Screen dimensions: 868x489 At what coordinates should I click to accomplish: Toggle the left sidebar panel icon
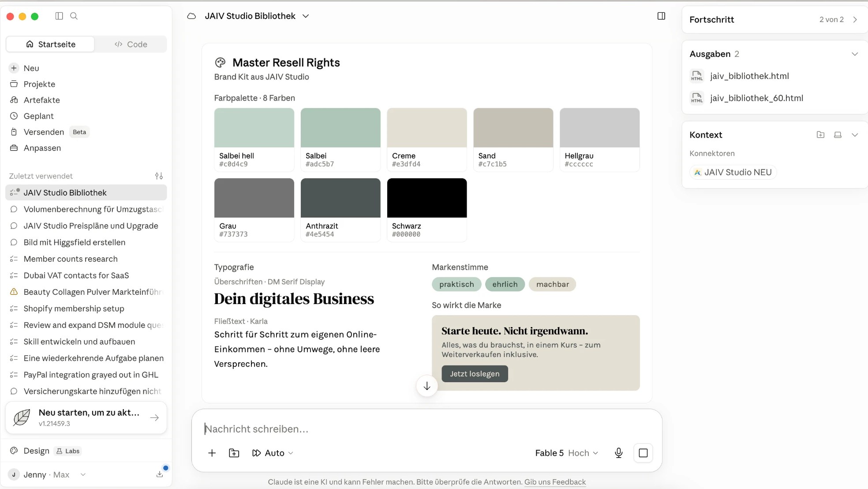[59, 16]
